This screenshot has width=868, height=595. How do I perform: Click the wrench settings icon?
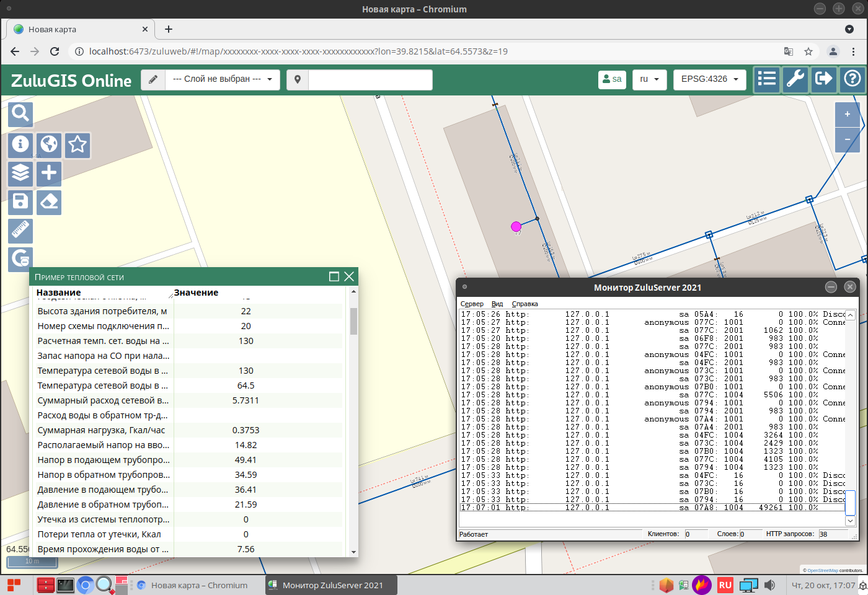tap(795, 79)
